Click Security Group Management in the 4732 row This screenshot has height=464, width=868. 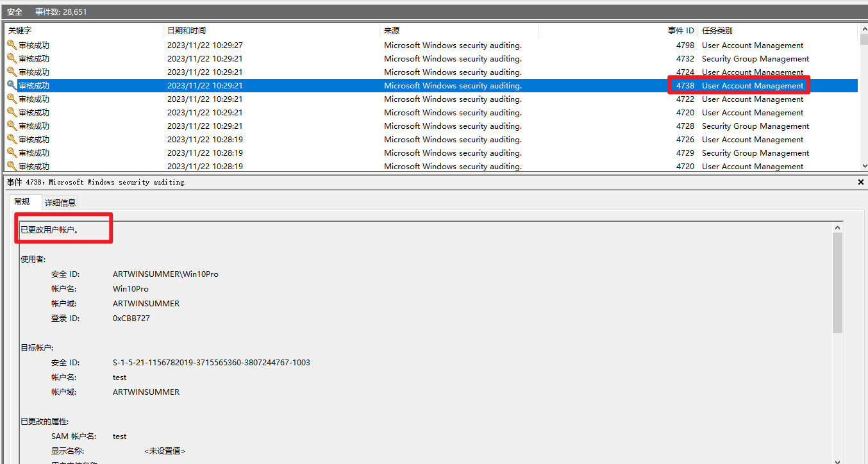(x=755, y=59)
